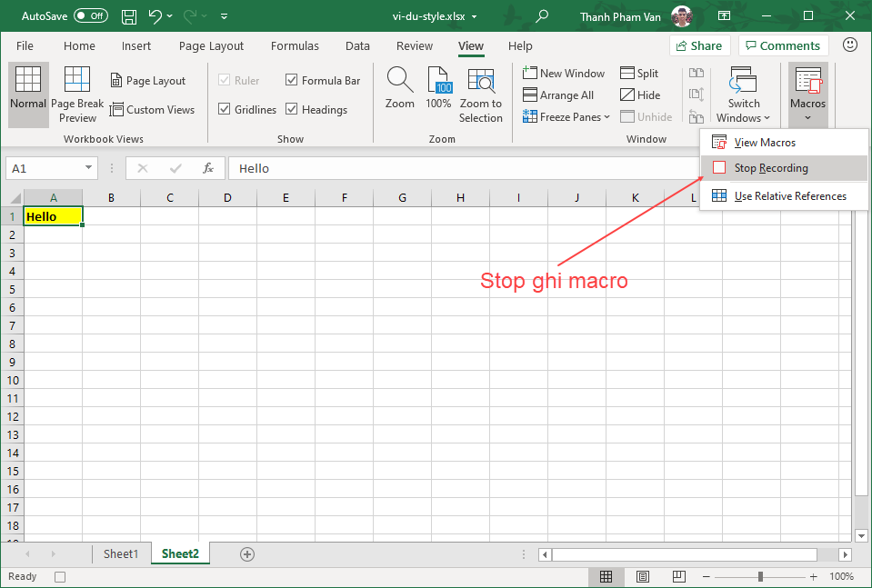Open Ribbon Display Options icon
872x588 pixels.
point(724,16)
